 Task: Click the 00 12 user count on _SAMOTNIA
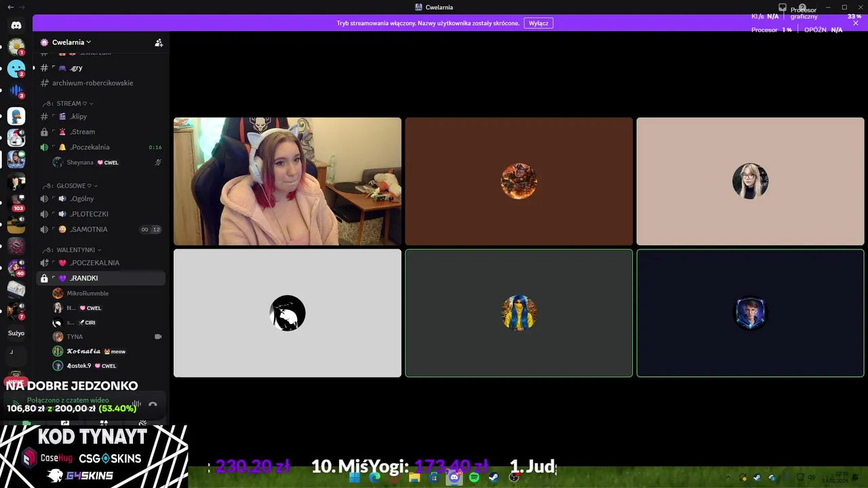[x=151, y=229]
